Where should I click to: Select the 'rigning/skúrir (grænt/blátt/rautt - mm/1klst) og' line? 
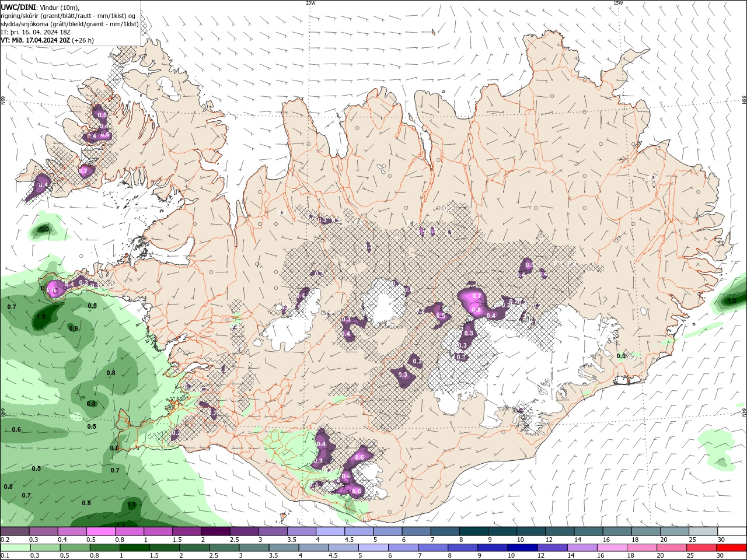pos(68,16)
